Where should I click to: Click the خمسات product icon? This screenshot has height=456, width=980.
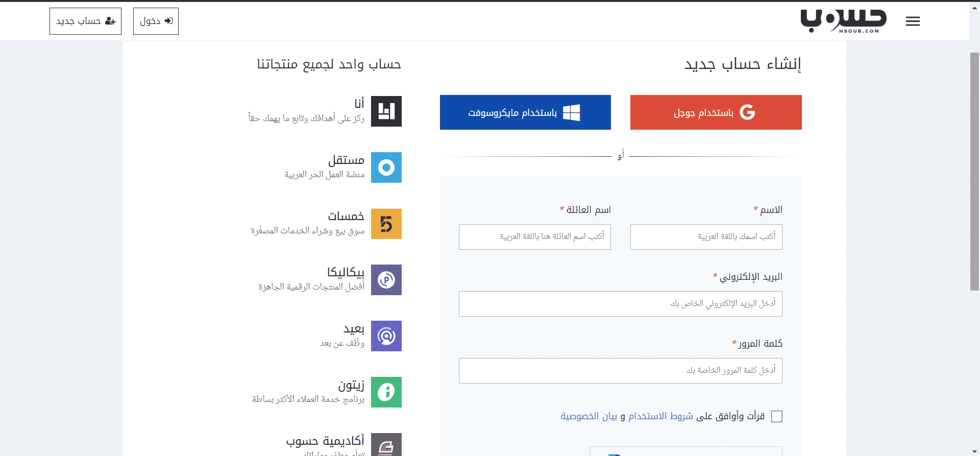pyautogui.click(x=386, y=224)
